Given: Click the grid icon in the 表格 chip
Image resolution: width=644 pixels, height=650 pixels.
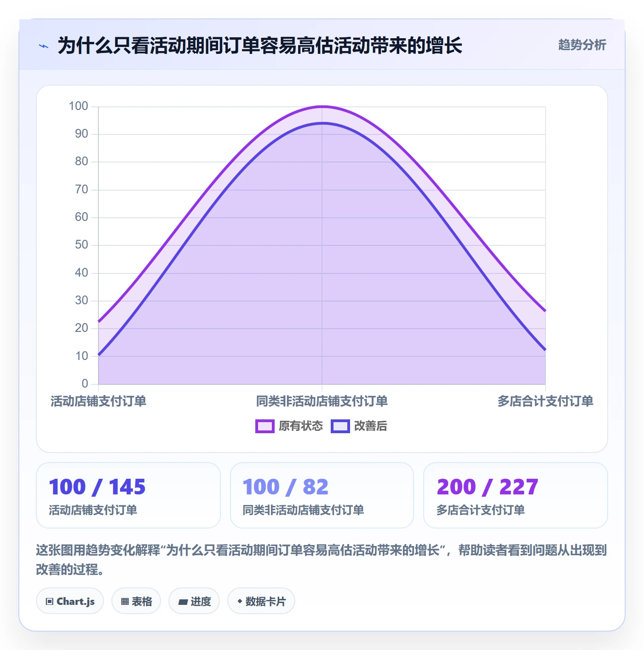Looking at the screenshot, I should click(125, 601).
